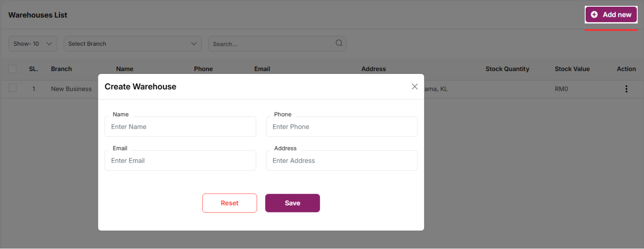The height and width of the screenshot is (249, 644).
Task: Click the Stock Value column header
Action: [572, 69]
